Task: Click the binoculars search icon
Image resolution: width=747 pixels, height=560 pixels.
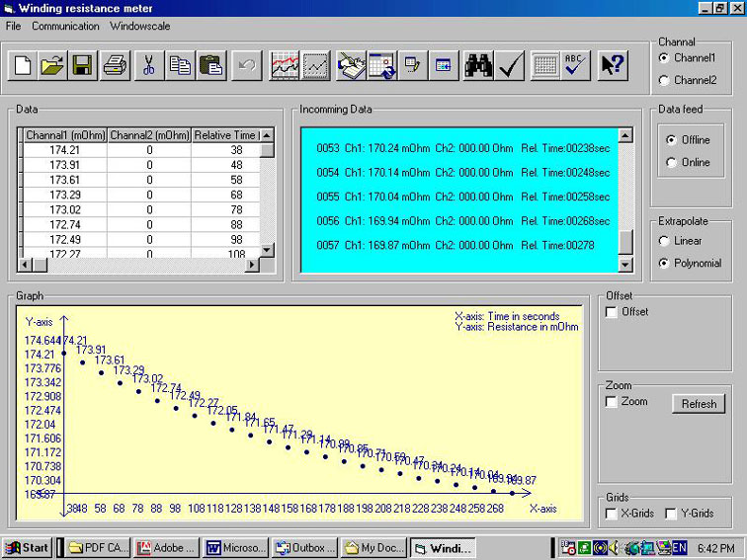Action: 478,65
